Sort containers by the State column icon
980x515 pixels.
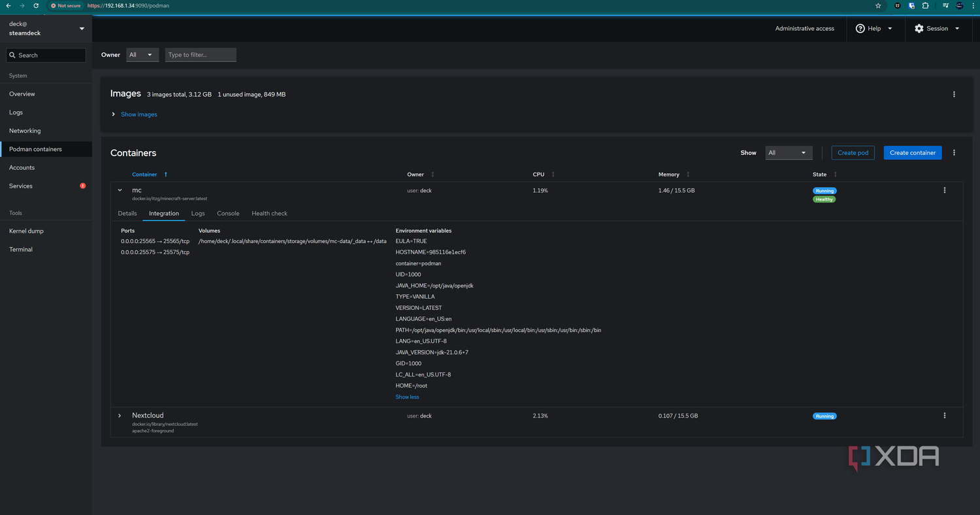click(835, 174)
